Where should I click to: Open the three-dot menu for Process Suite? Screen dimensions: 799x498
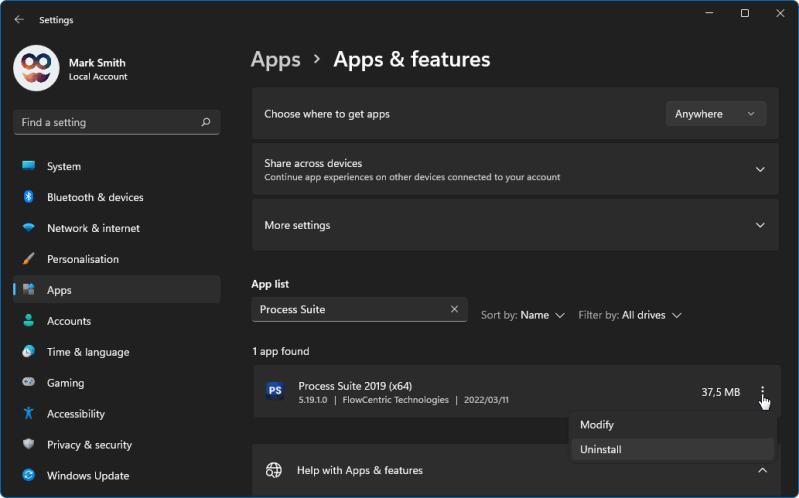pos(763,392)
